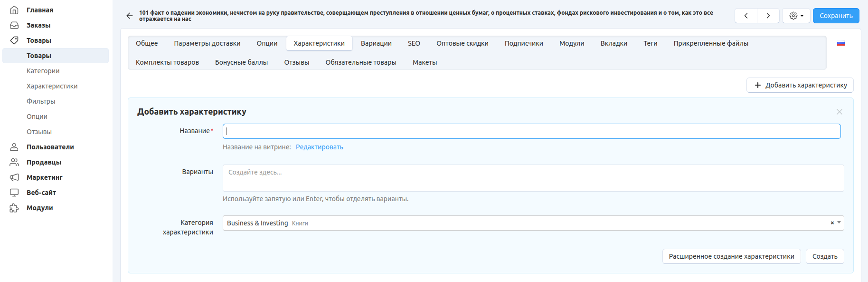This screenshot has width=868, height=282.
Task: Open the Variations tab
Action: tap(376, 43)
